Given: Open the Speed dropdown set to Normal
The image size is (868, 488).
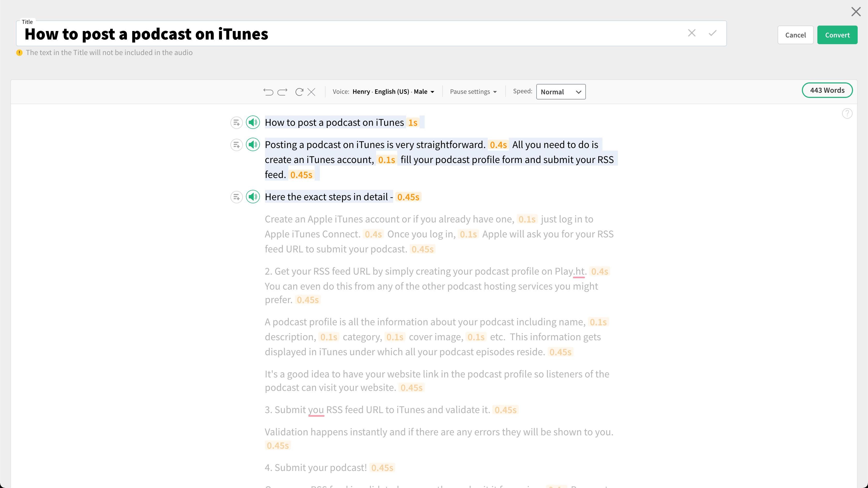Looking at the screenshot, I should point(561,92).
